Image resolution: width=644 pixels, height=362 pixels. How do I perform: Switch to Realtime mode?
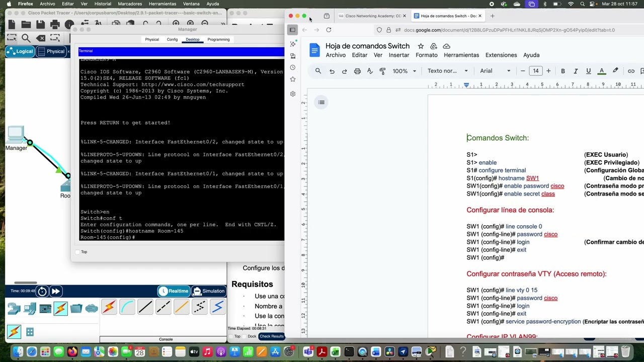pyautogui.click(x=173, y=291)
